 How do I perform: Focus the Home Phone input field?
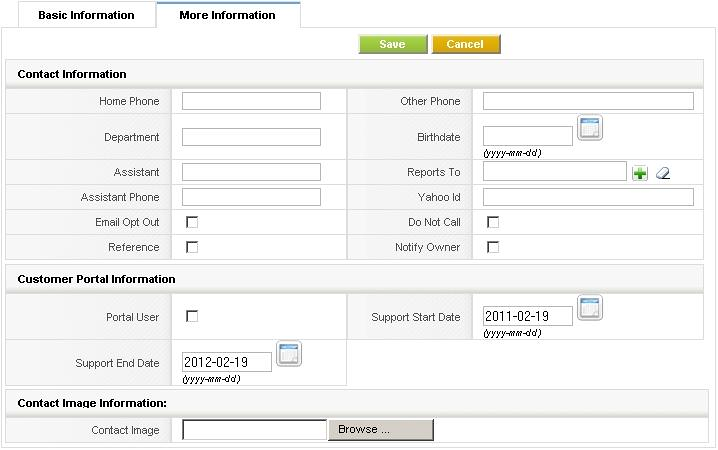(251, 101)
